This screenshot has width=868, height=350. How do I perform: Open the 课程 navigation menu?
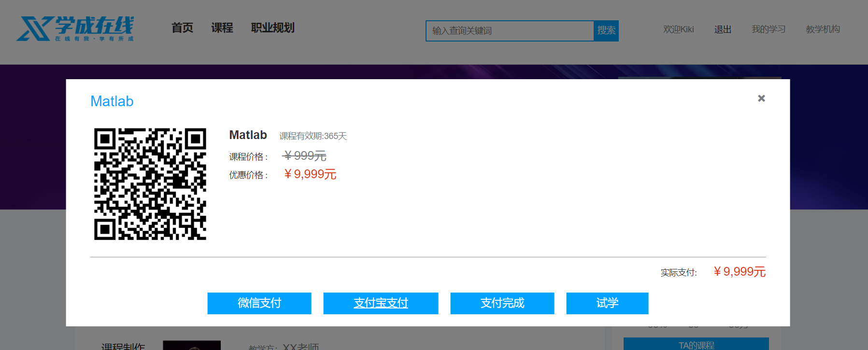point(222,28)
